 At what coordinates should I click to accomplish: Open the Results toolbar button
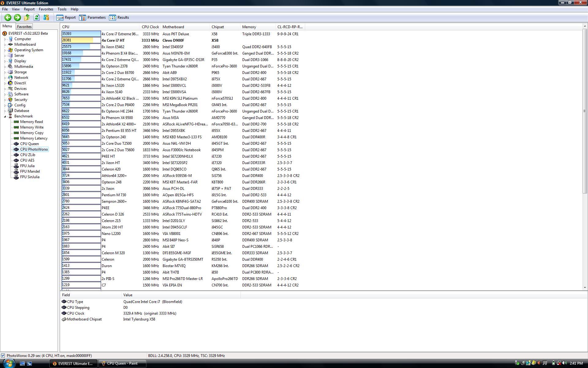[x=119, y=17]
